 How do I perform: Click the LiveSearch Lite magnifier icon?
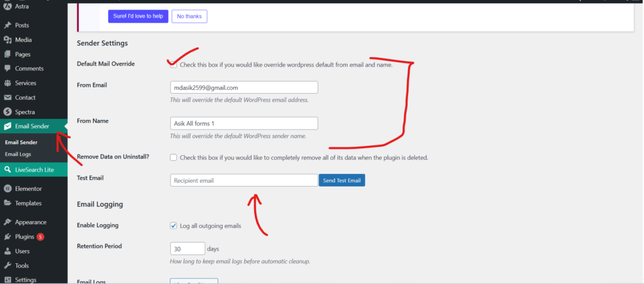(7, 170)
